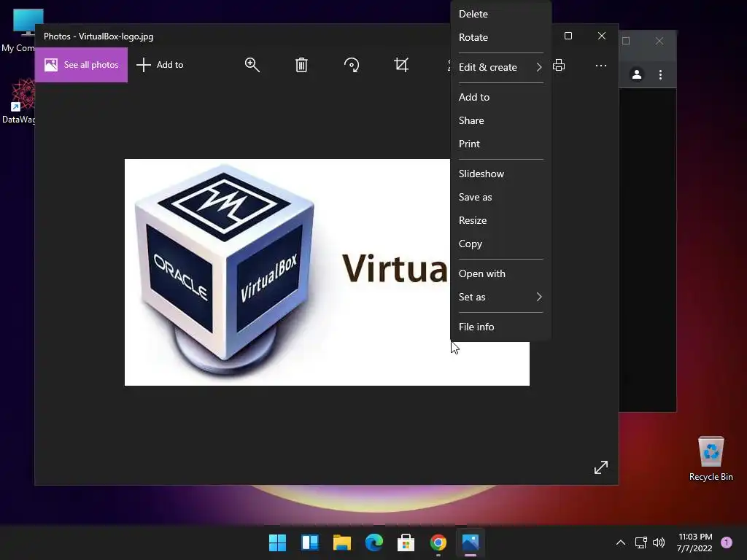
Task: Launch Microsoft Edge from the taskbar
Action: tap(374, 542)
